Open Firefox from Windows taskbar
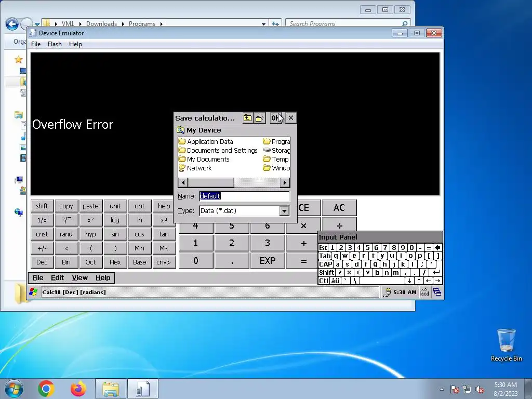Screen dimensions: 532x399 (78, 389)
